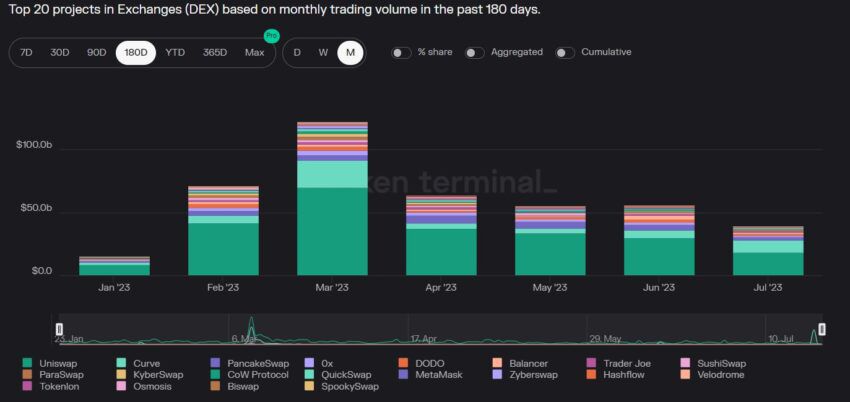Open the Max range with Pro badge
850x402 pixels.
255,53
